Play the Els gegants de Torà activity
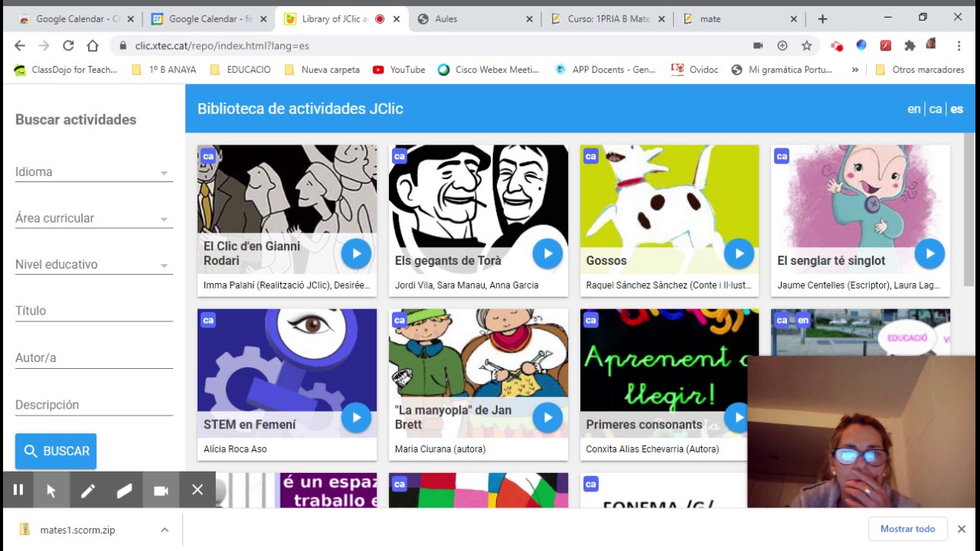The width and height of the screenshot is (980, 551). [547, 253]
